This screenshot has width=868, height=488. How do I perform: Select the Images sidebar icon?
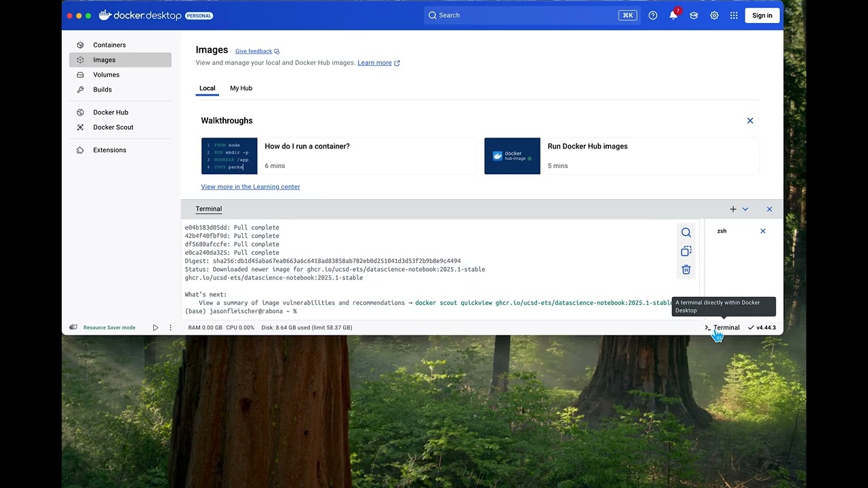click(x=80, y=60)
